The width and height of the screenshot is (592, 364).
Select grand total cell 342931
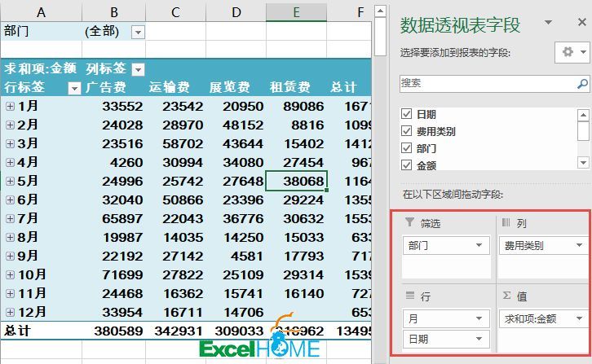pyautogui.click(x=175, y=331)
